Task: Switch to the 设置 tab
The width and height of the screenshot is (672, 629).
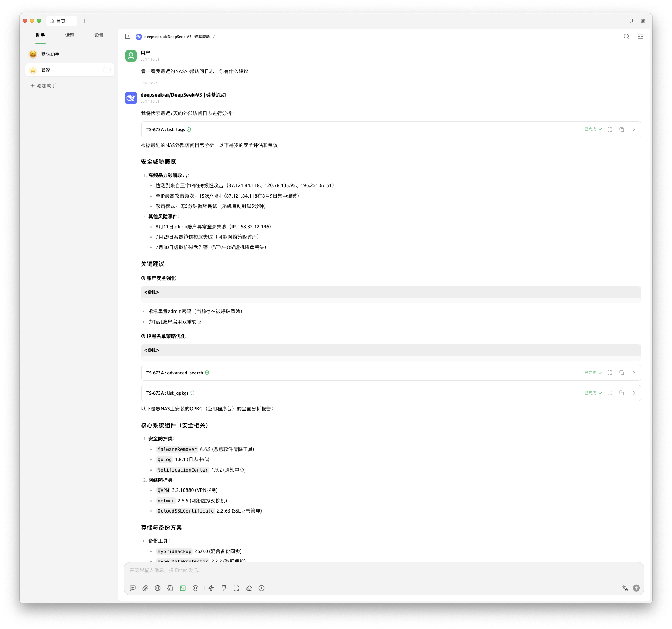Action: tap(99, 35)
